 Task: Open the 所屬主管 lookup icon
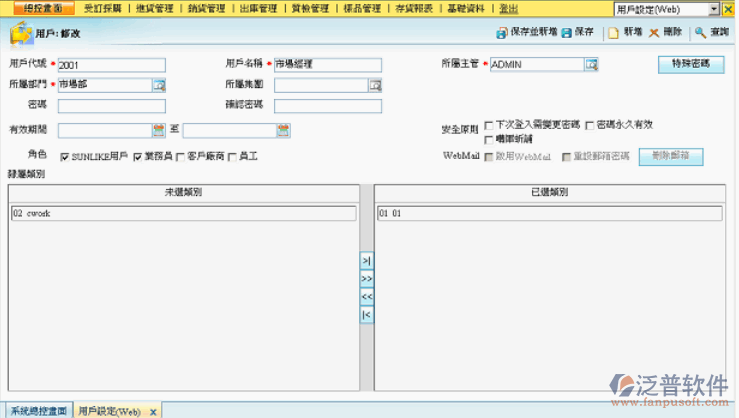[591, 65]
